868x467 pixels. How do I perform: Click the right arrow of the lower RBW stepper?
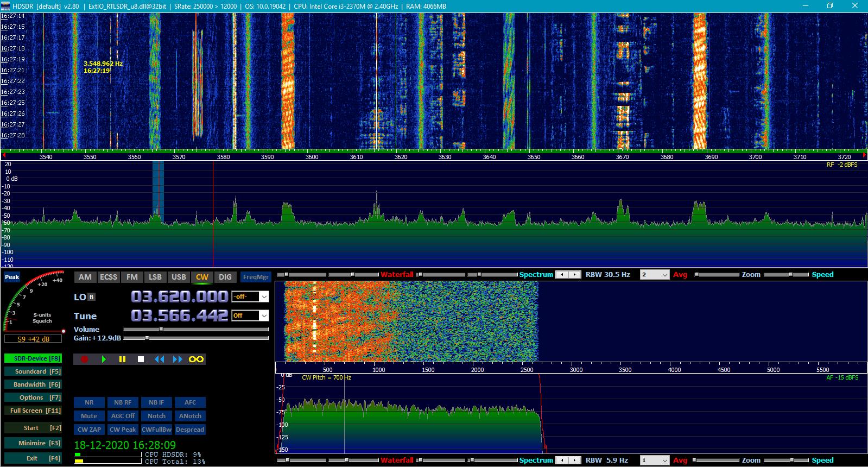pos(575,460)
